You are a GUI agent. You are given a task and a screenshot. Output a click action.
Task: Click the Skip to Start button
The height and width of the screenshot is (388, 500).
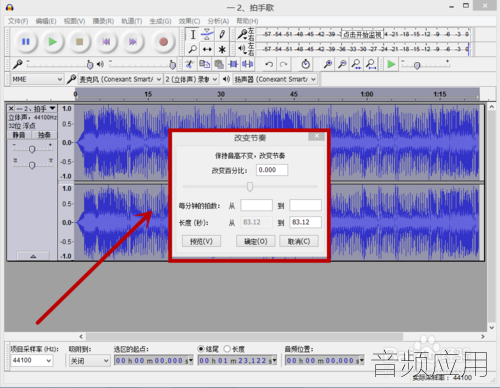tap(106, 42)
